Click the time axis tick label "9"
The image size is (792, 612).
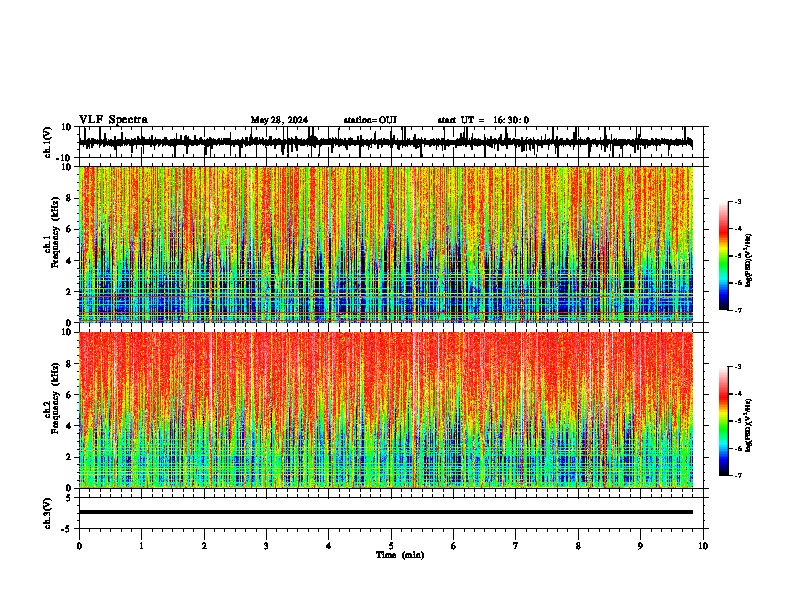tap(640, 546)
